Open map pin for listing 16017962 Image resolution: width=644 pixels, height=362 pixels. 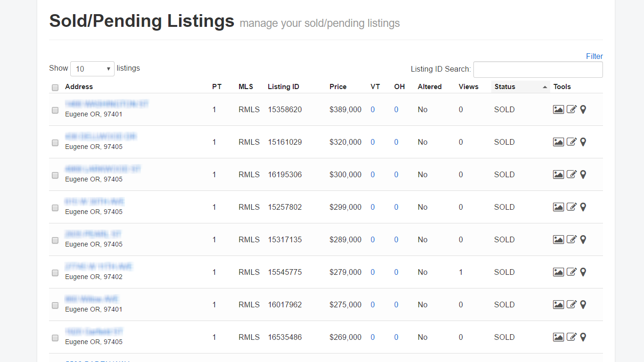pos(583,304)
